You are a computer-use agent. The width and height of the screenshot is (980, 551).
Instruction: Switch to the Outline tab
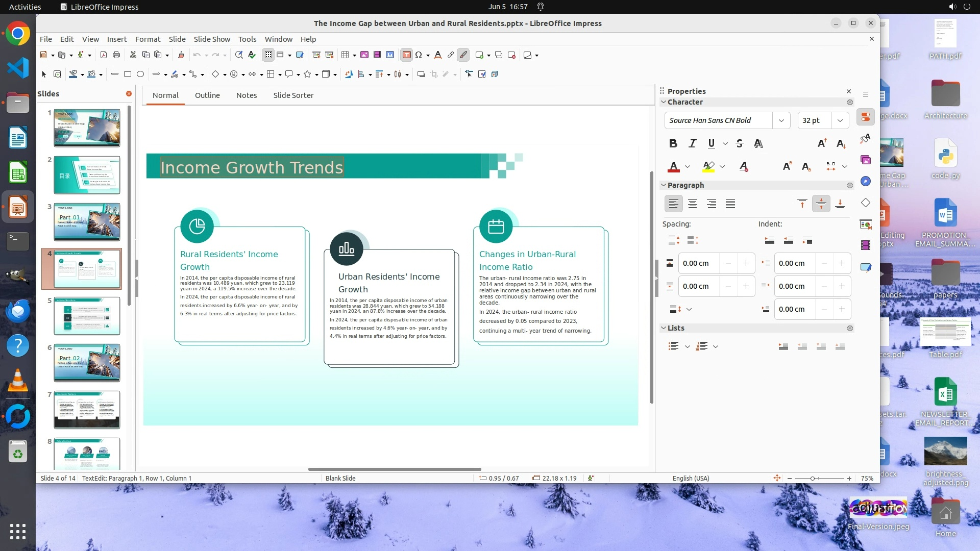tap(207, 95)
